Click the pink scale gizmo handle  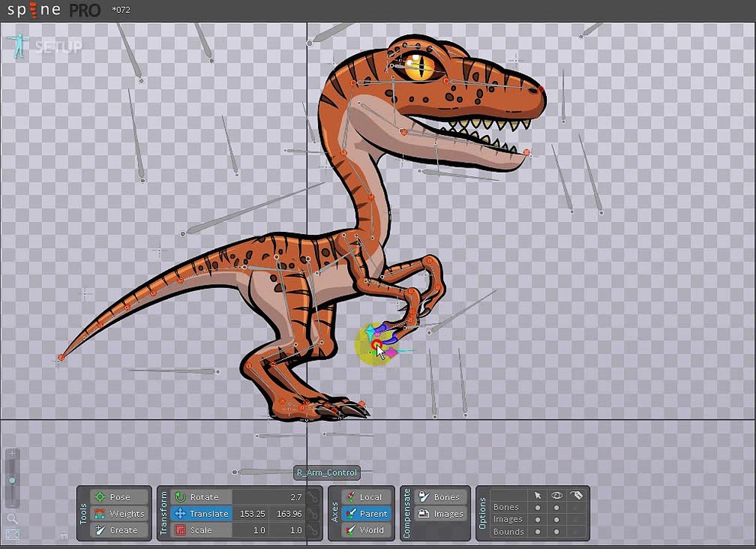(391, 353)
